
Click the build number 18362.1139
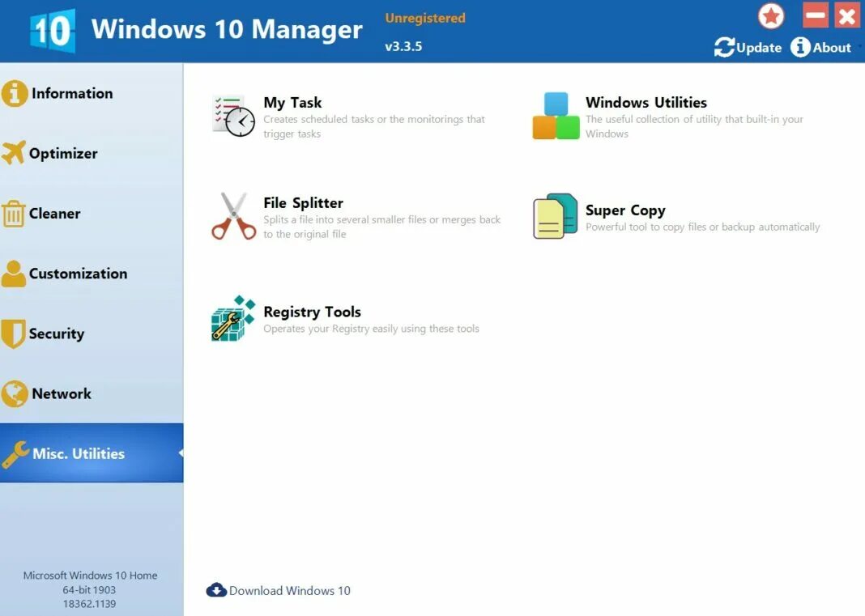tap(89, 604)
